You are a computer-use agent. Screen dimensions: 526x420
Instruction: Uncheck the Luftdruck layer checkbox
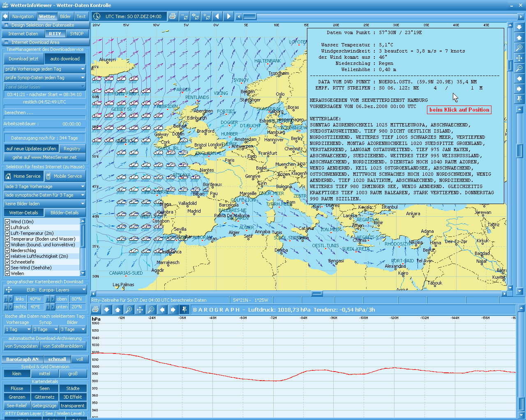tap(7, 227)
